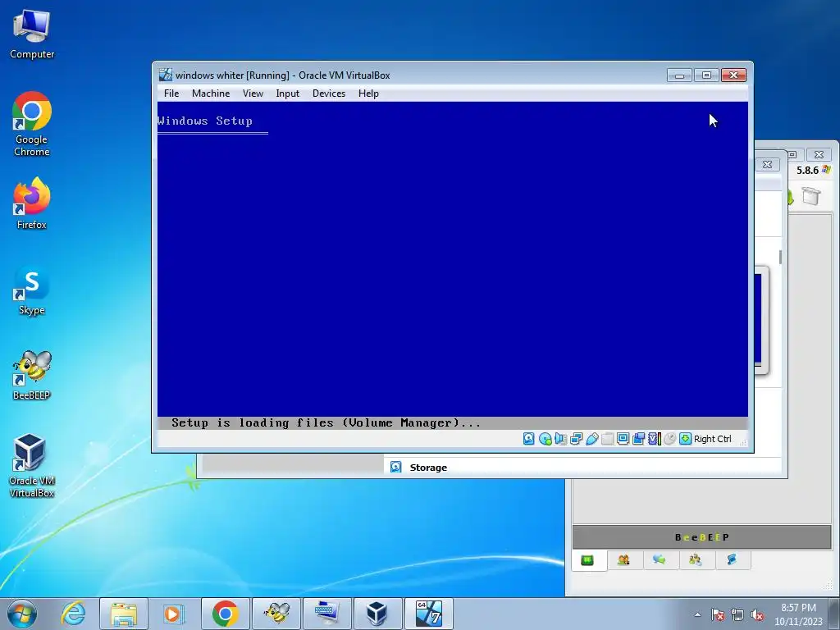
Task: Select the Firefox desktop shortcut
Action: pyautogui.click(x=32, y=203)
